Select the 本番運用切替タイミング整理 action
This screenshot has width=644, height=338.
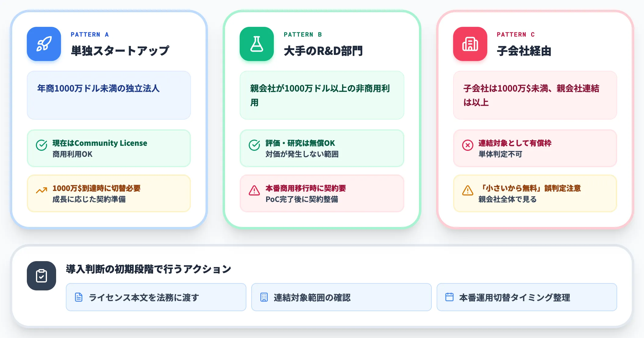pos(527,297)
